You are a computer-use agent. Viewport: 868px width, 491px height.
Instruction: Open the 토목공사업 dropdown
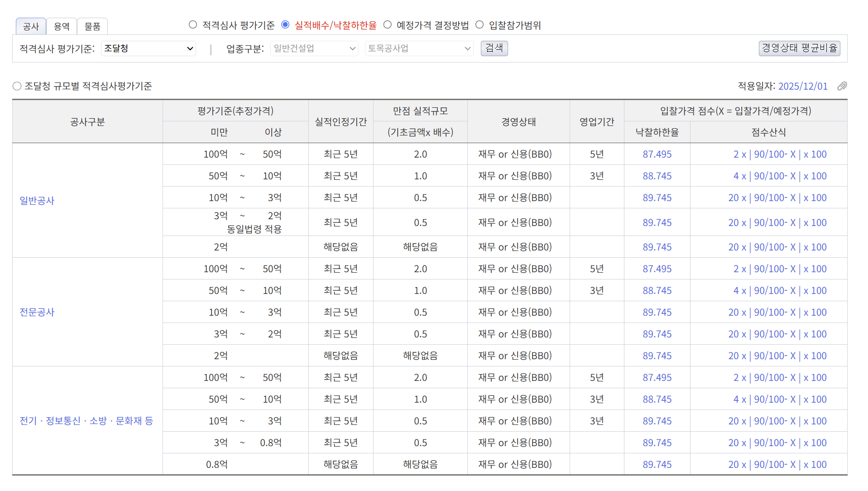coord(419,48)
